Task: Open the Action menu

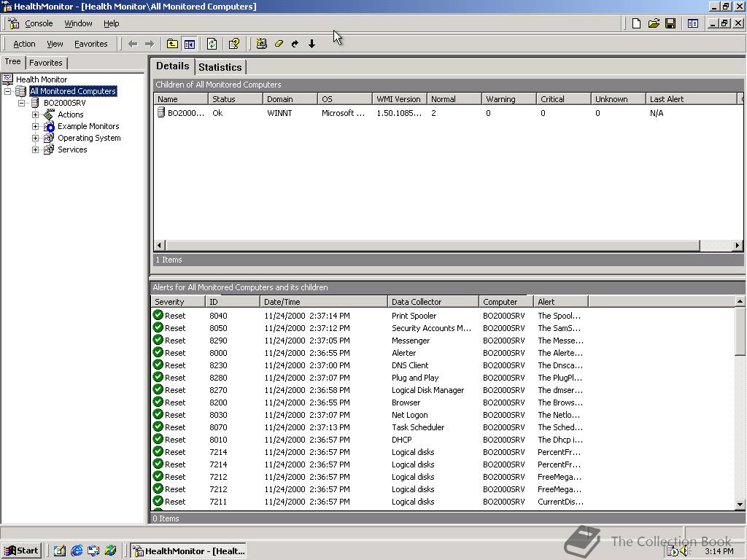Action: (24, 44)
